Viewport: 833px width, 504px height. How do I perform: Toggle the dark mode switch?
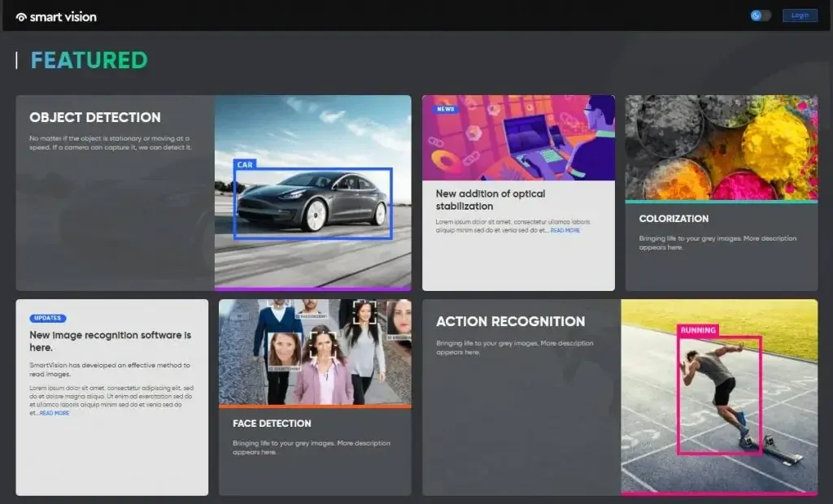(x=761, y=15)
